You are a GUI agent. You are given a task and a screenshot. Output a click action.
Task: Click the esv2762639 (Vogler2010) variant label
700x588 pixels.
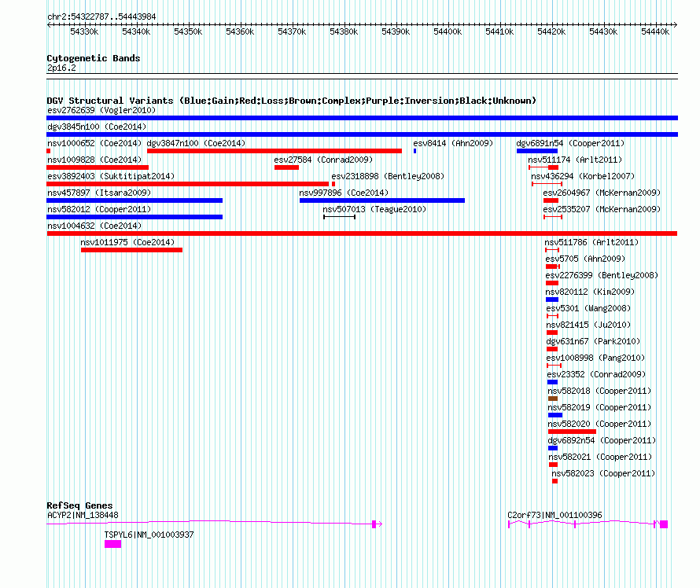pyautogui.click(x=101, y=110)
